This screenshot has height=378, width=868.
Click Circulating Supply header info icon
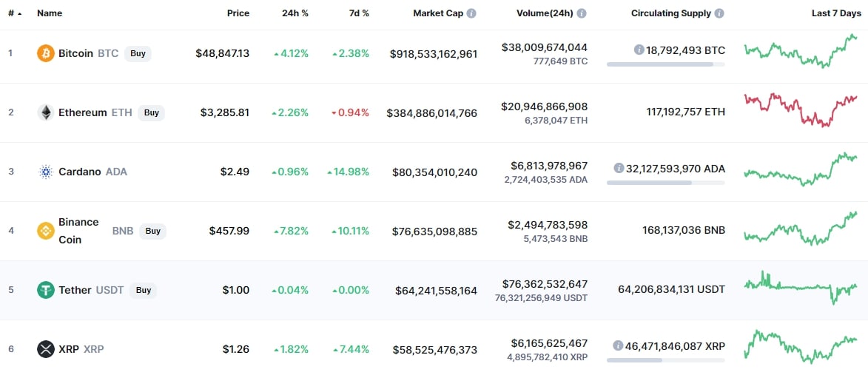click(720, 13)
